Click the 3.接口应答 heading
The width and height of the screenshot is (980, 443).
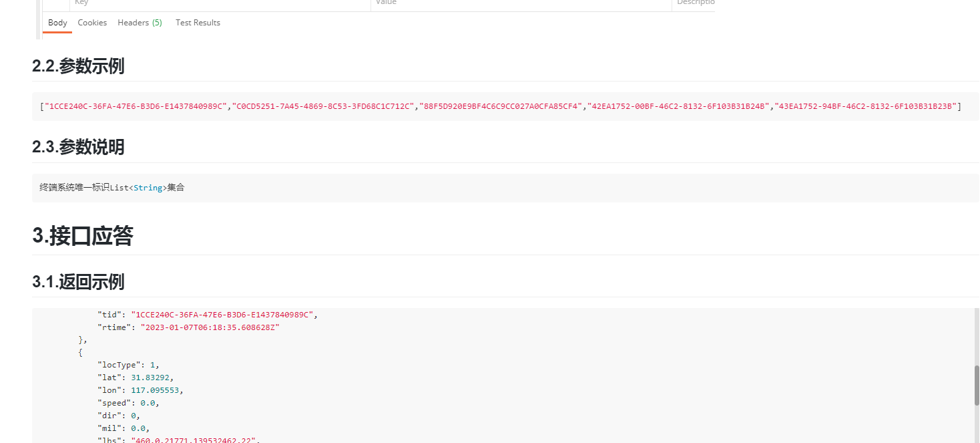point(83,236)
